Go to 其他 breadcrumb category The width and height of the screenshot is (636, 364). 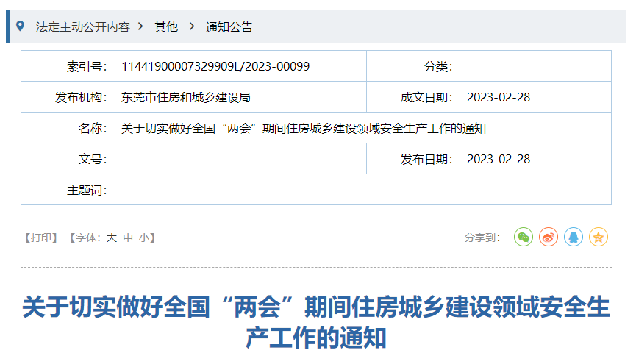coord(165,26)
